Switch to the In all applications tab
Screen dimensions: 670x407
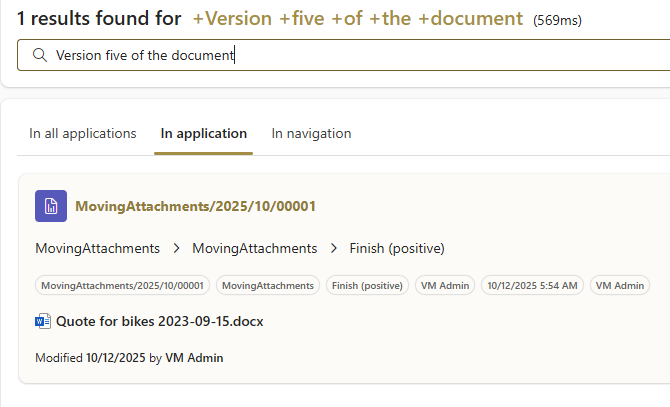(82, 133)
